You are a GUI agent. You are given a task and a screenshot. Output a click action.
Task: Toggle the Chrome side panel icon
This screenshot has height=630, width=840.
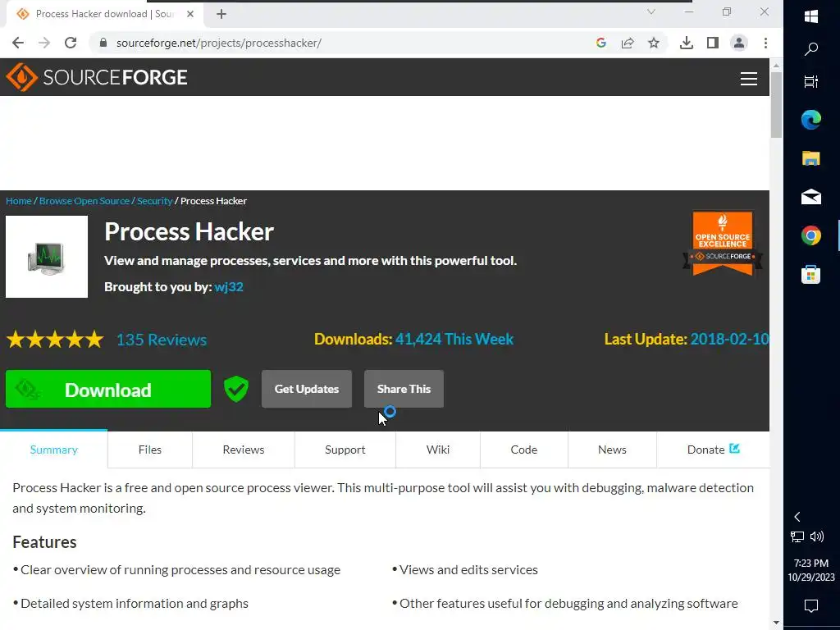(x=713, y=43)
